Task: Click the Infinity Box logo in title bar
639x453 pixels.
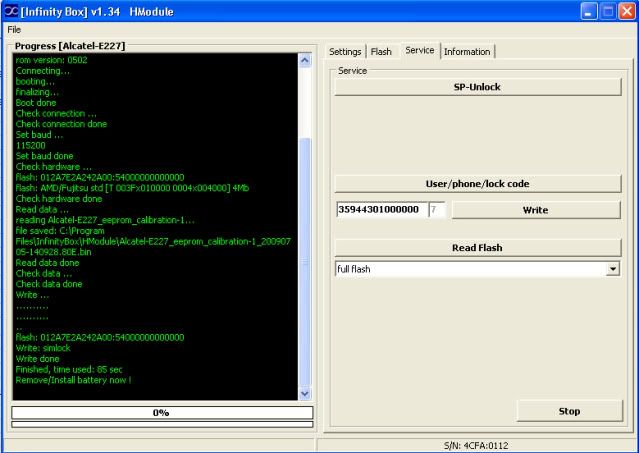Action: (x=11, y=11)
